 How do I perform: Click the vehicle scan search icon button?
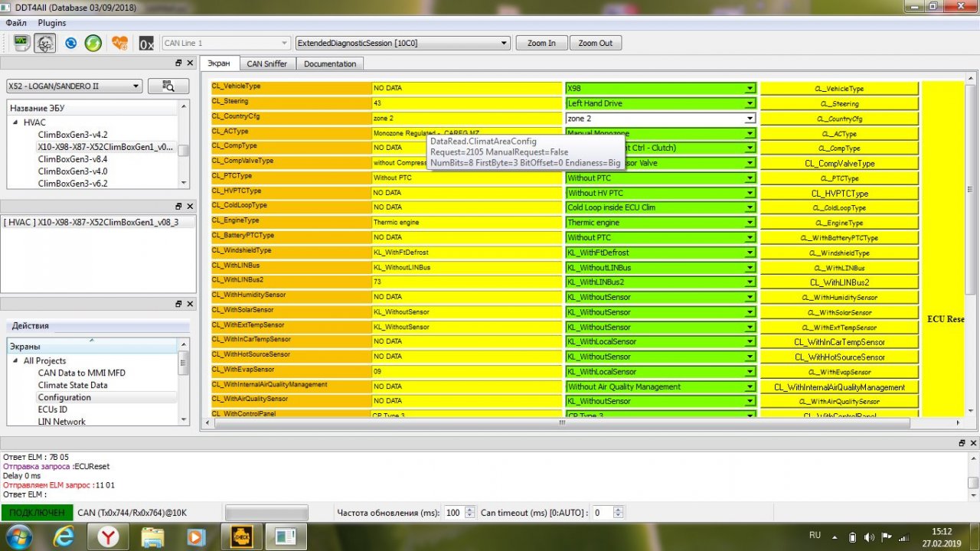[x=168, y=86]
